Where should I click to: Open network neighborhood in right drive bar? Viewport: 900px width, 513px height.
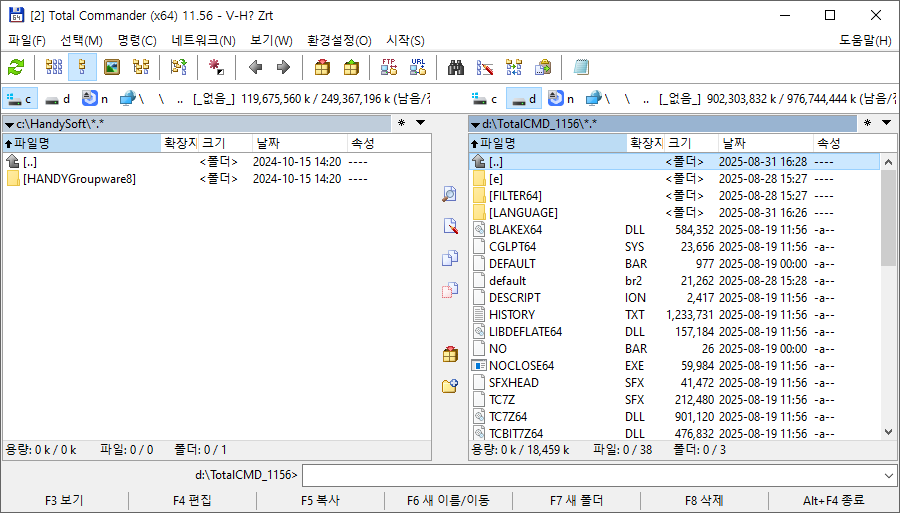(x=599, y=99)
